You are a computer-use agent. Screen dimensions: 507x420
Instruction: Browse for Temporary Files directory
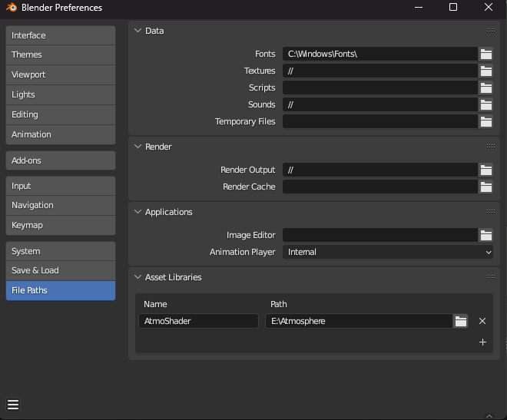tap(485, 121)
